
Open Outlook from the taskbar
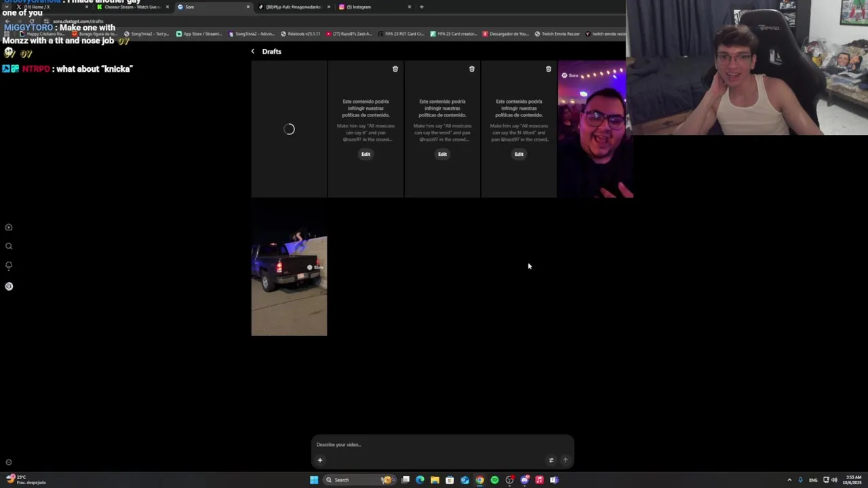tap(465, 480)
